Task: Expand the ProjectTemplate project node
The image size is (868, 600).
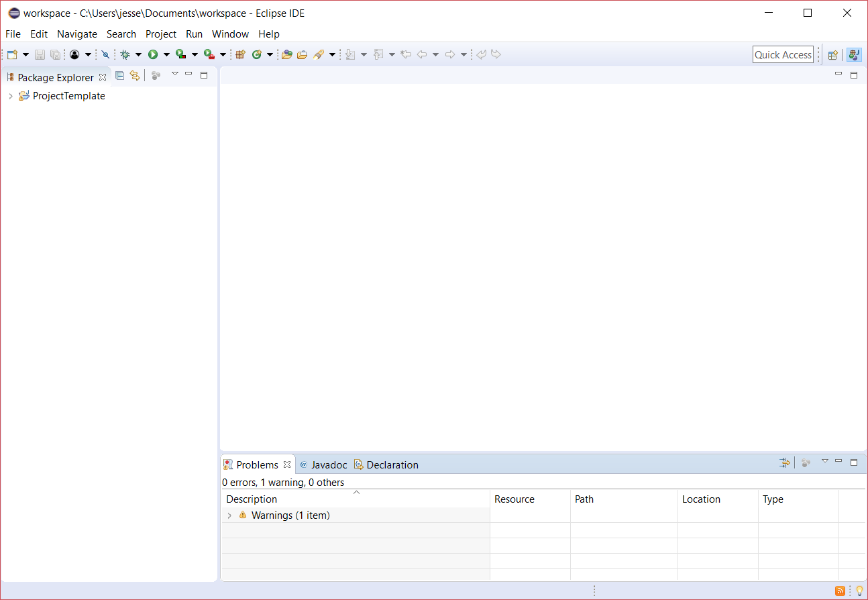Action: click(x=10, y=96)
